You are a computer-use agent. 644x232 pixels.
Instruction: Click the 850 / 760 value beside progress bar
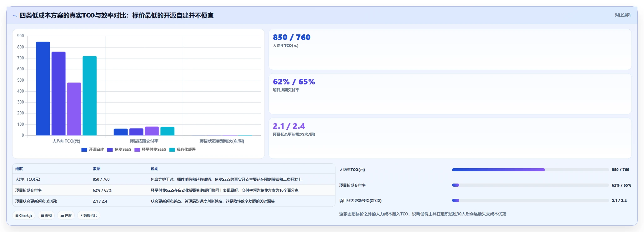pyautogui.click(x=621, y=170)
